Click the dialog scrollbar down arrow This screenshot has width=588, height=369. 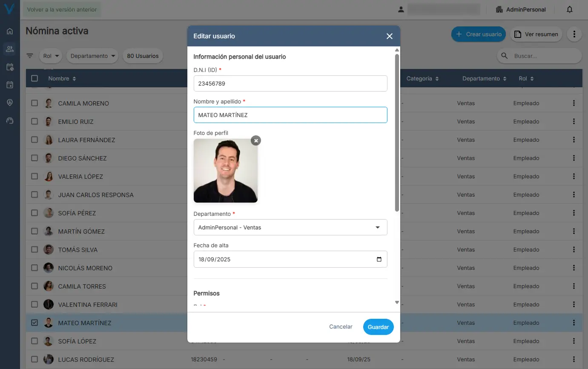397,303
